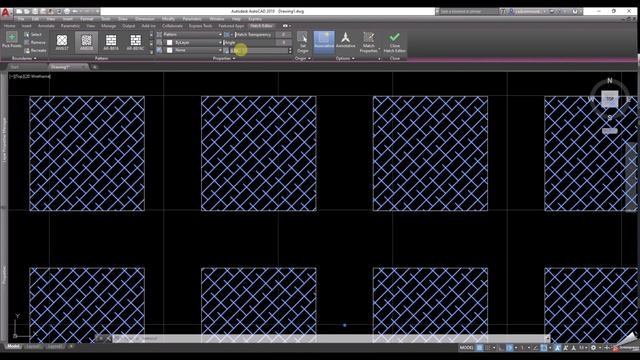Click the hatch color swatch beside ByLayer
The height and width of the screenshot is (360, 640).
click(x=169, y=42)
